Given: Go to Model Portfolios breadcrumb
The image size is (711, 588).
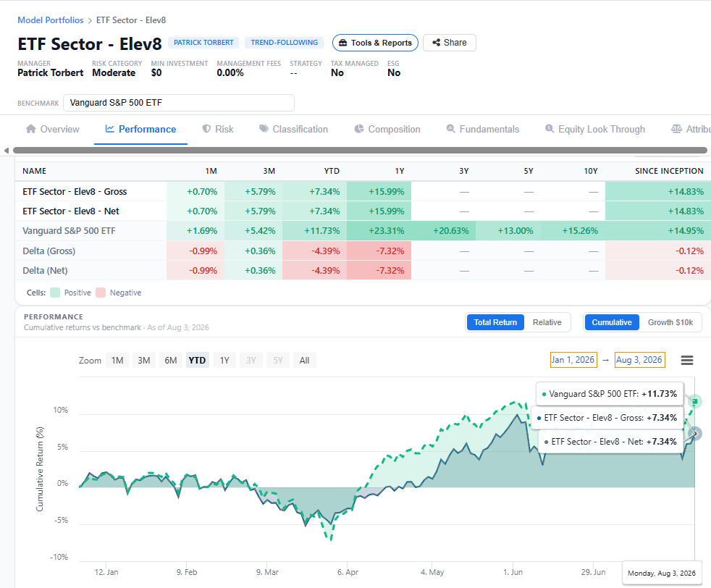Looking at the screenshot, I should [x=51, y=20].
